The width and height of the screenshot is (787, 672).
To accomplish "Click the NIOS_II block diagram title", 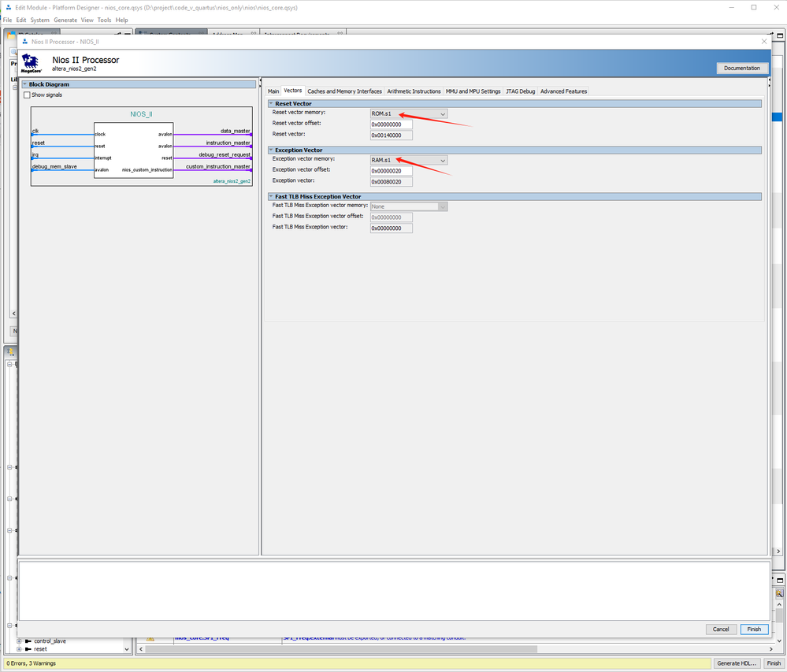I will tap(141, 114).
